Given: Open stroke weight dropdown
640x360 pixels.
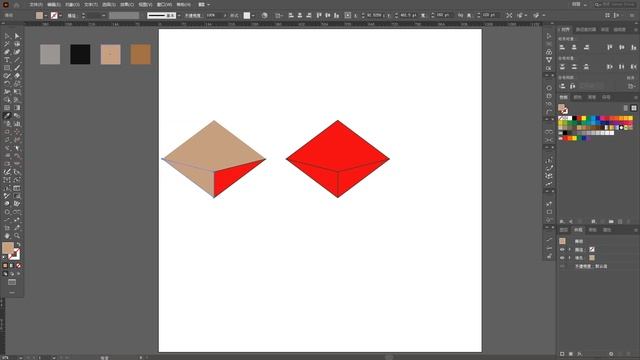Looking at the screenshot, I should [103, 16].
